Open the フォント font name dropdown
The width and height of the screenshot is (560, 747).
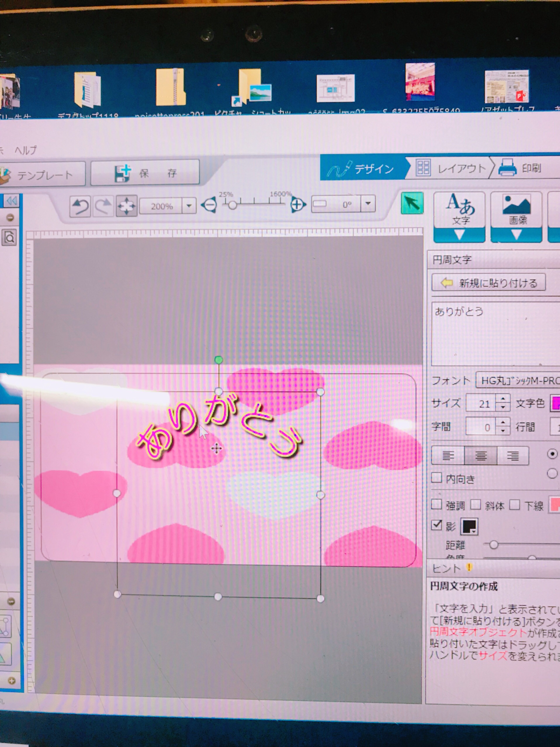(x=518, y=381)
